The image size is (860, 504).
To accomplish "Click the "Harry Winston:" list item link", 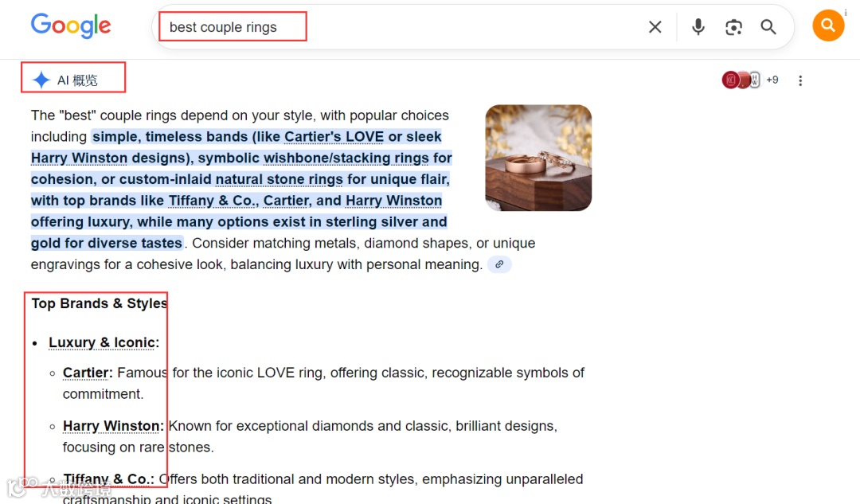I will tap(114, 426).
